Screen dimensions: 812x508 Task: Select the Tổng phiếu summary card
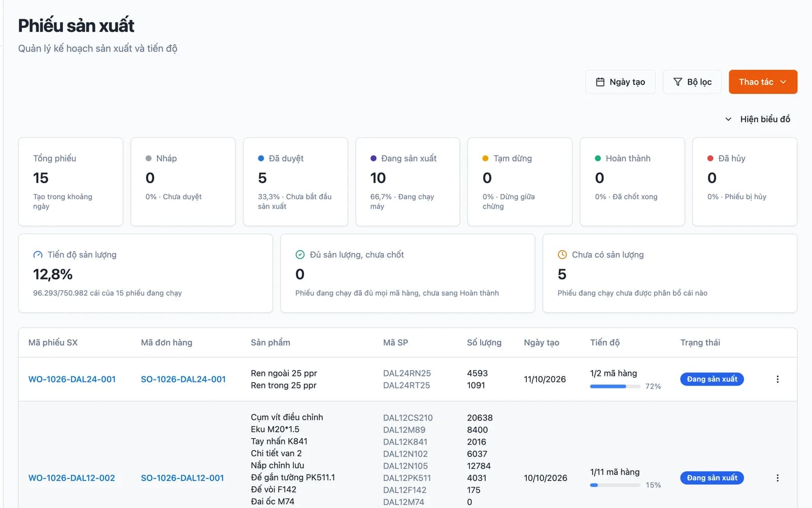point(71,181)
